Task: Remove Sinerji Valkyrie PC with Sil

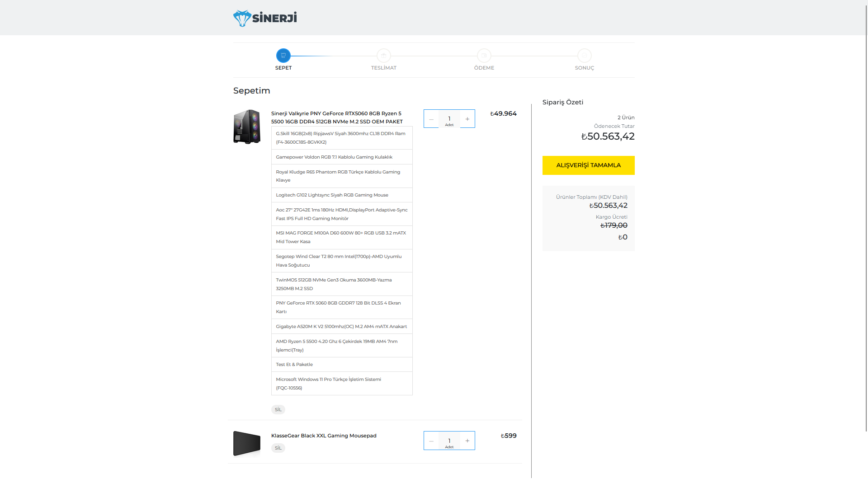Action: [x=278, y=409]
